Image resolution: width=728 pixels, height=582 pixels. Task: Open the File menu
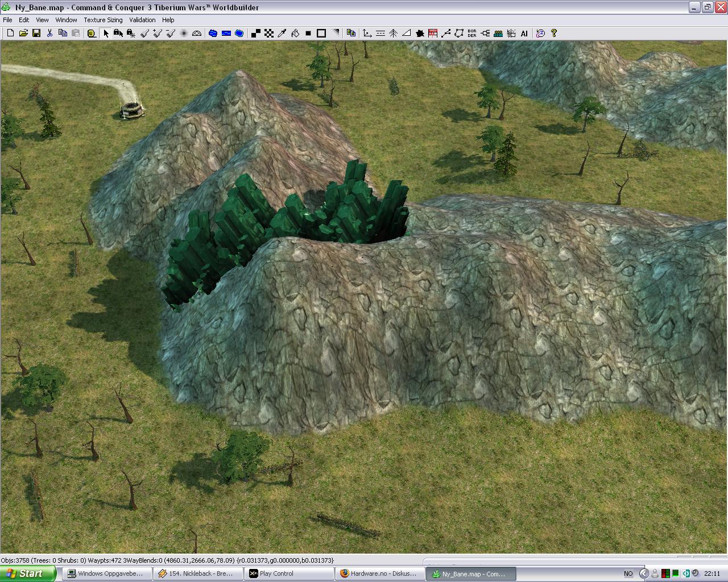pos(7,19)
